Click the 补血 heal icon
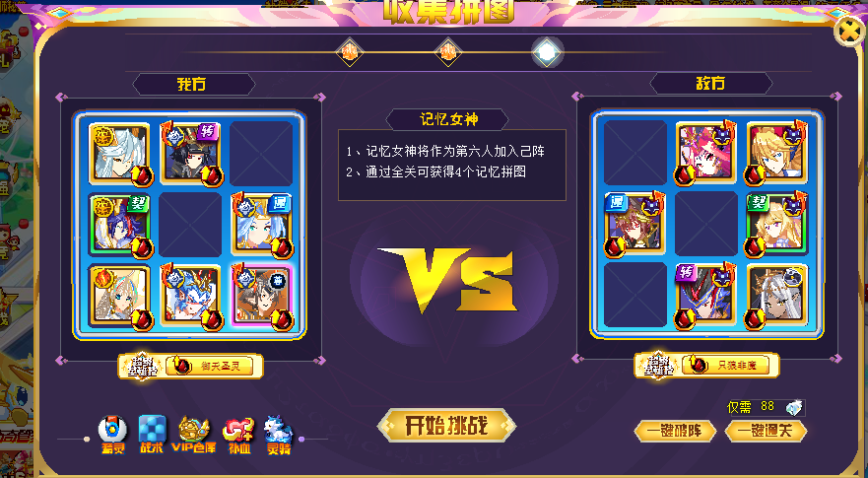Screen dimensions: 868x478 [x=238, y=436]
